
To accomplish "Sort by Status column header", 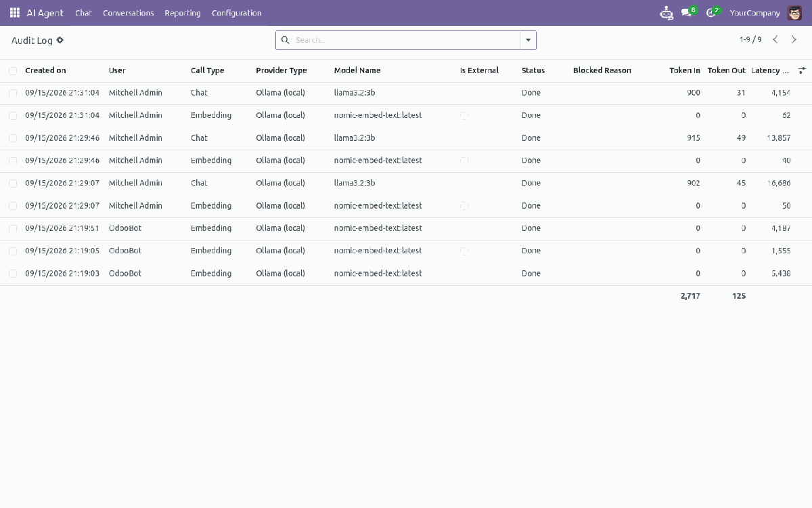I will [x=533, y=70].
